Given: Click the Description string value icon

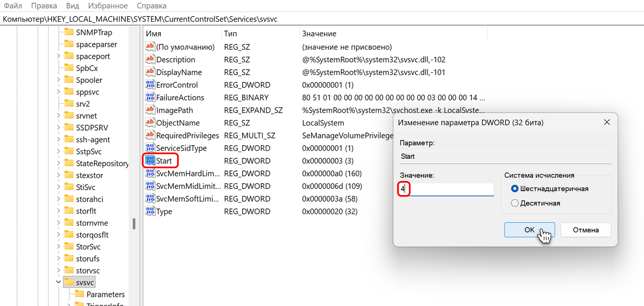Looking at the screenshot, I should tap(150, 59).
